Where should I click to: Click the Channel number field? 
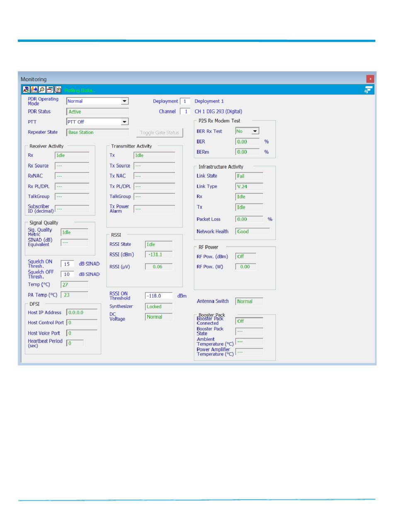click(185, 111)
